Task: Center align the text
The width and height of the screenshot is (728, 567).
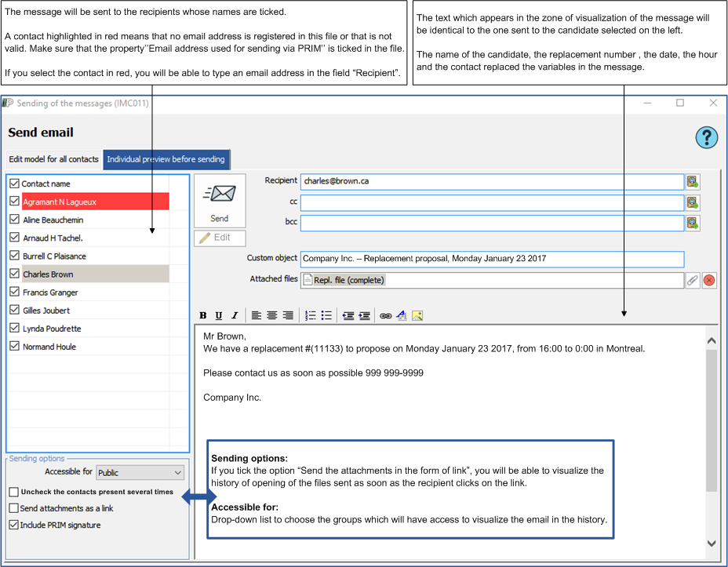Action: 272,315
